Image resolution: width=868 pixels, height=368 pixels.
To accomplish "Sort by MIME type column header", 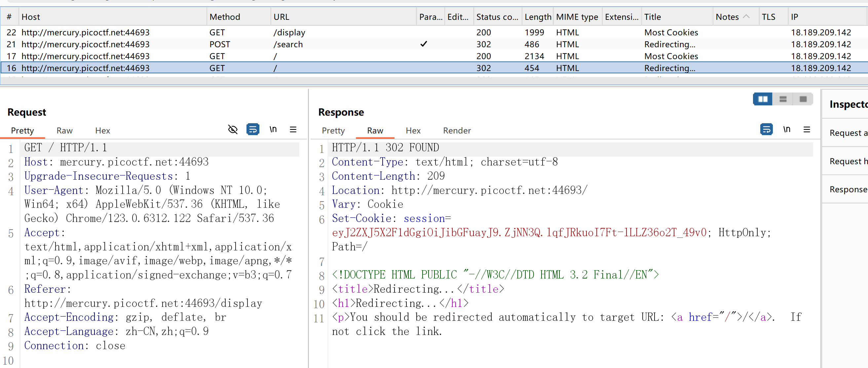I will pyautogui.click(x=577, y=17).
